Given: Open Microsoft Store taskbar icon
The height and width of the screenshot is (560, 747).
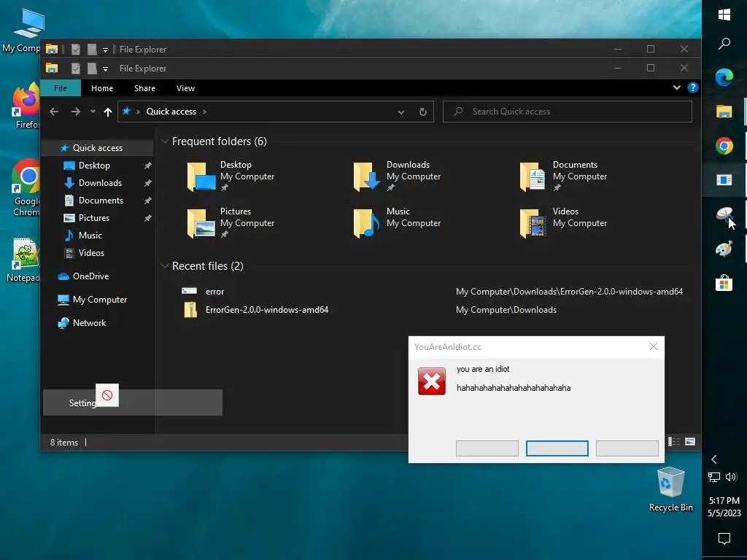Looking at the screenshot, I should (724, 283).
